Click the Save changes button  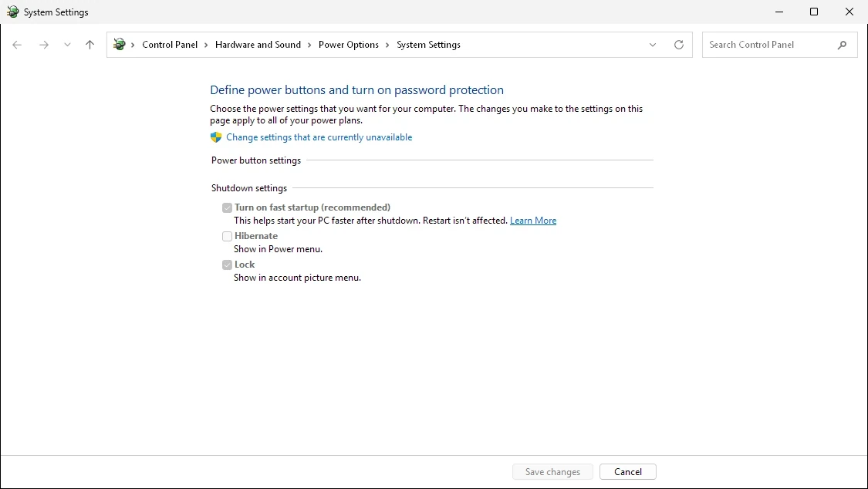click(x=552, y=472)
